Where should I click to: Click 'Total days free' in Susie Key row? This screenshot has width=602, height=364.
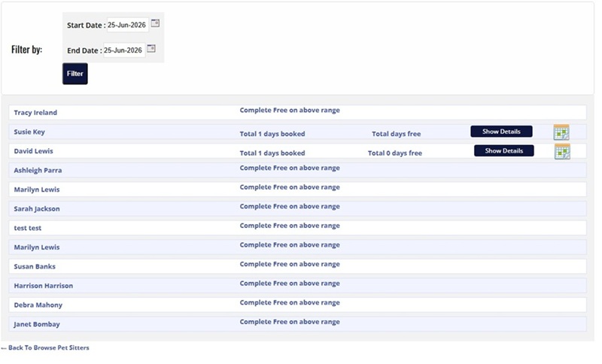pyautogui.click(x=397, y=134)
